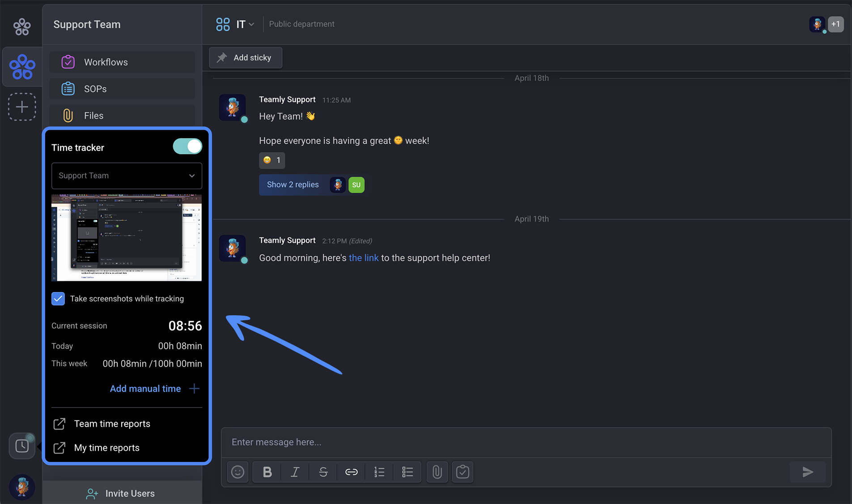
Task: Toggle italic formatting
Action: pos(295,472)
